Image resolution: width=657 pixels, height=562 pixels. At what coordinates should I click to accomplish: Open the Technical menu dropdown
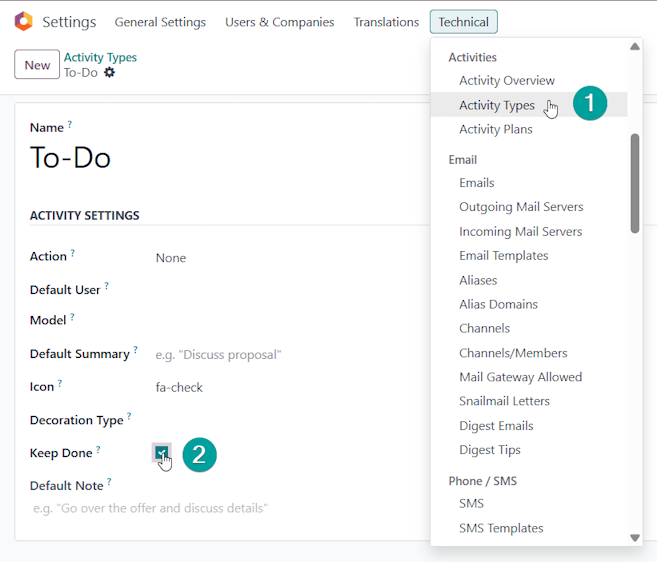(x=463, y=22)
